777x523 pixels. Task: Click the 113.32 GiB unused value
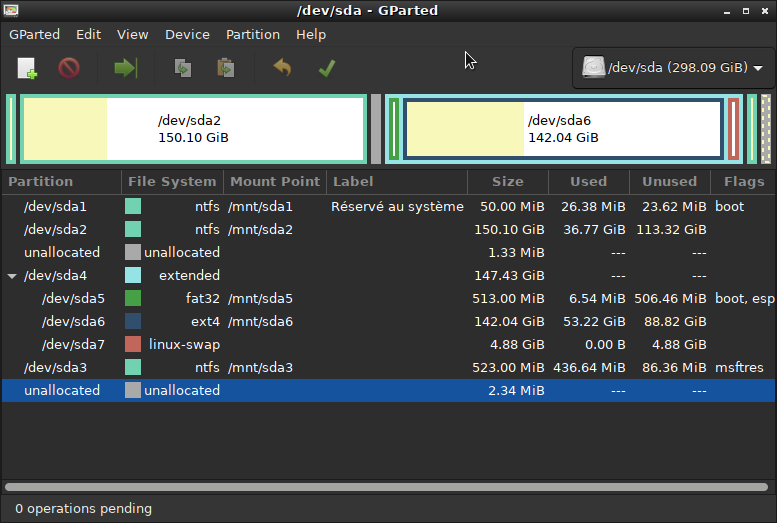click(671, 230)
